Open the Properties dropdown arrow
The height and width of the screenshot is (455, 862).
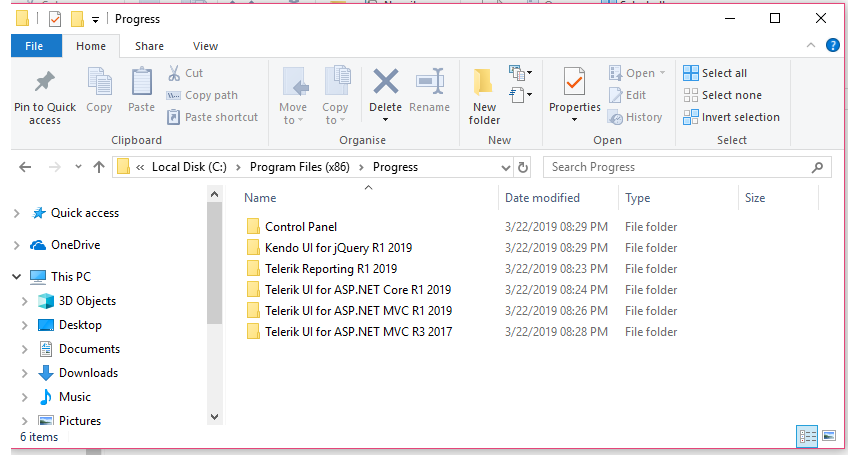tap(574, 120)
